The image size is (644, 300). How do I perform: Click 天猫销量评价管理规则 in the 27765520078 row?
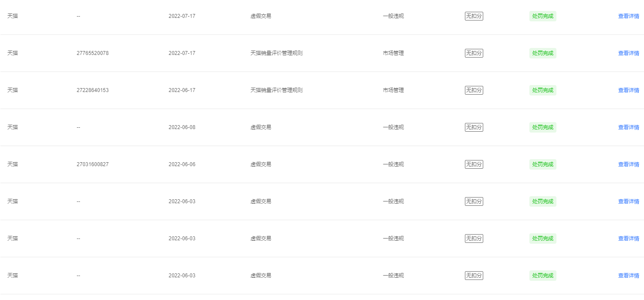tap(276, 53)
